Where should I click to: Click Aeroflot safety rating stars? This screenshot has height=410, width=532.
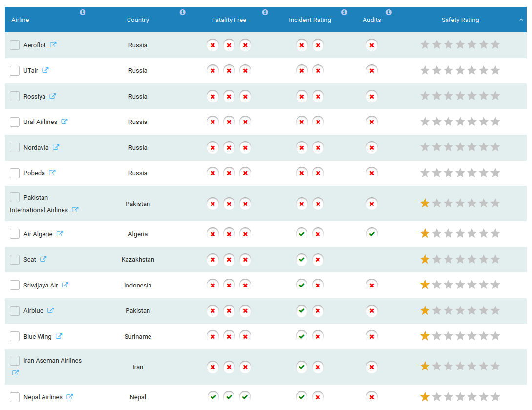(460, 44)
